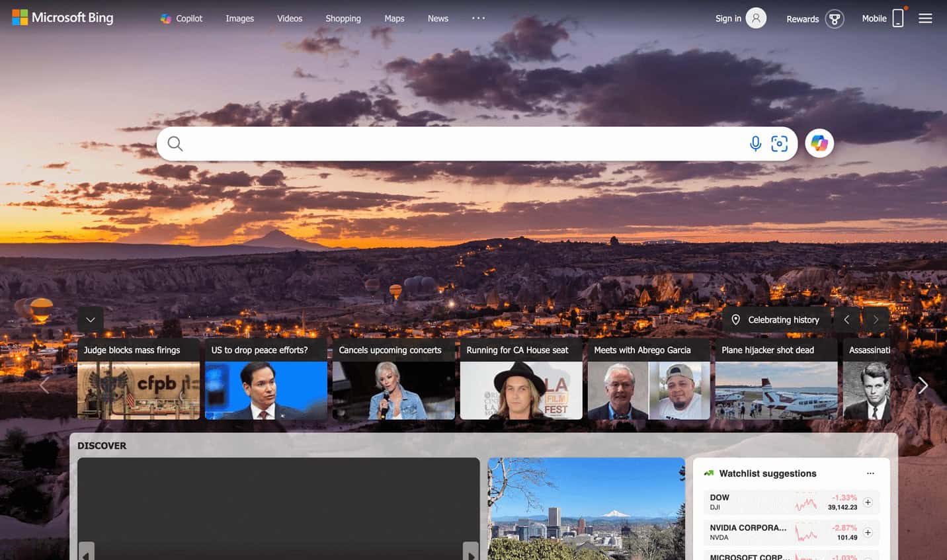Launch the round Copilot button beside the search box

pyautogui.click(x=819, y=143)
